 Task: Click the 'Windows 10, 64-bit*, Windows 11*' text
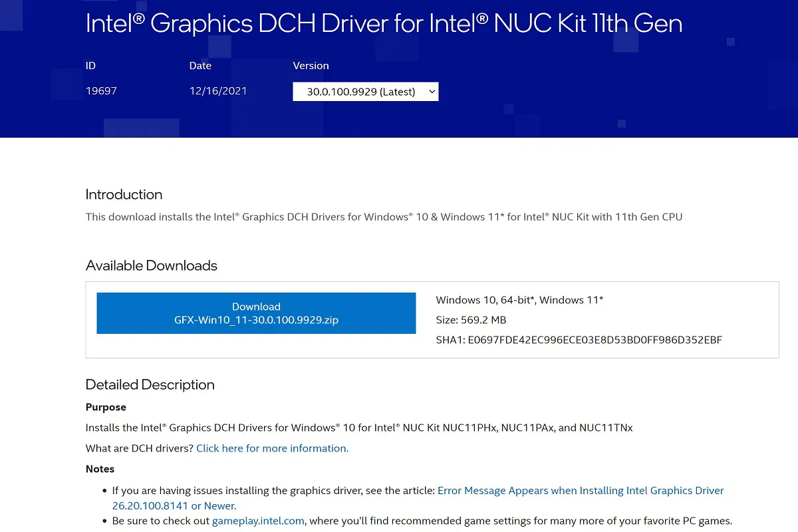[519, 300]
